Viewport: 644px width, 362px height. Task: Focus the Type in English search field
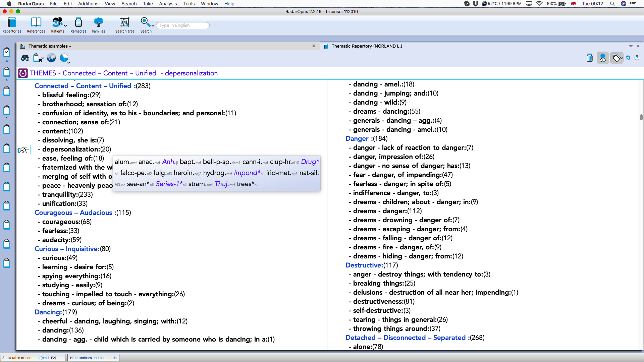pos(183,25)
